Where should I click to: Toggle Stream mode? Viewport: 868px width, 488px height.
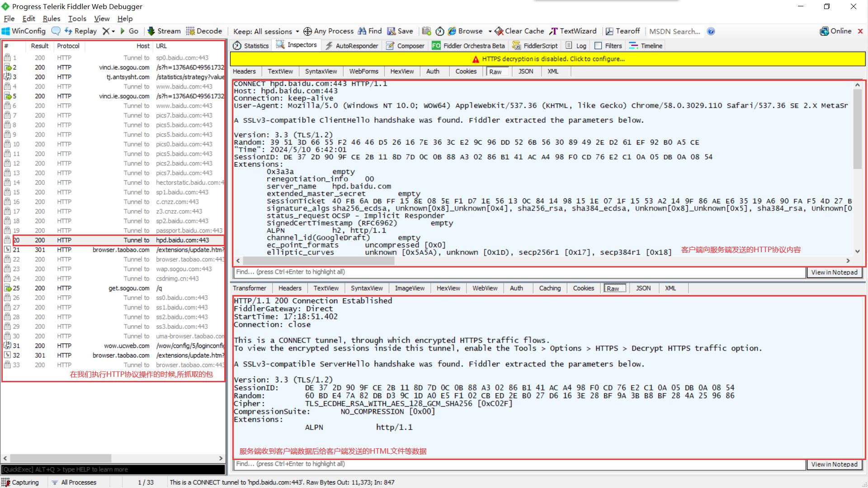(x=164, y=31)
